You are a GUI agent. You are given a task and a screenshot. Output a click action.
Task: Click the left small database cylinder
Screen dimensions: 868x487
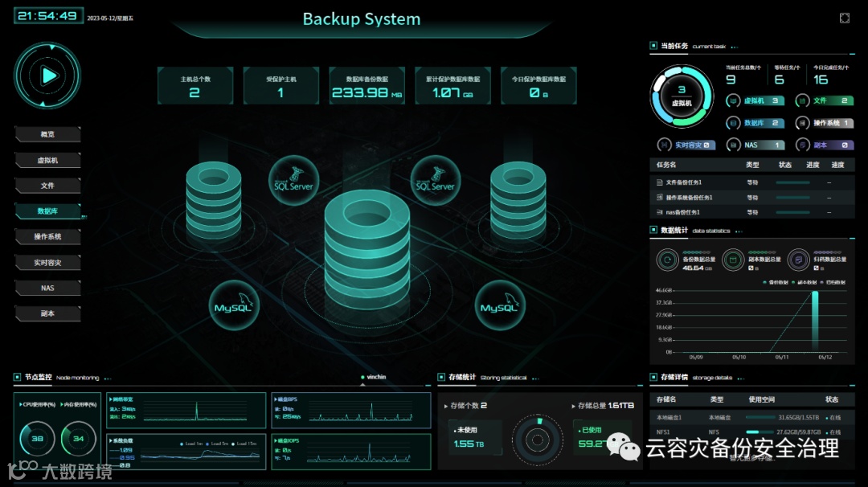(214, 200)
